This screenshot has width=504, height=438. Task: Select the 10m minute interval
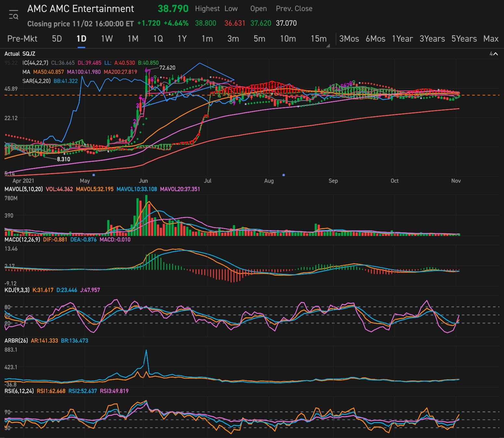click(288, 39)
